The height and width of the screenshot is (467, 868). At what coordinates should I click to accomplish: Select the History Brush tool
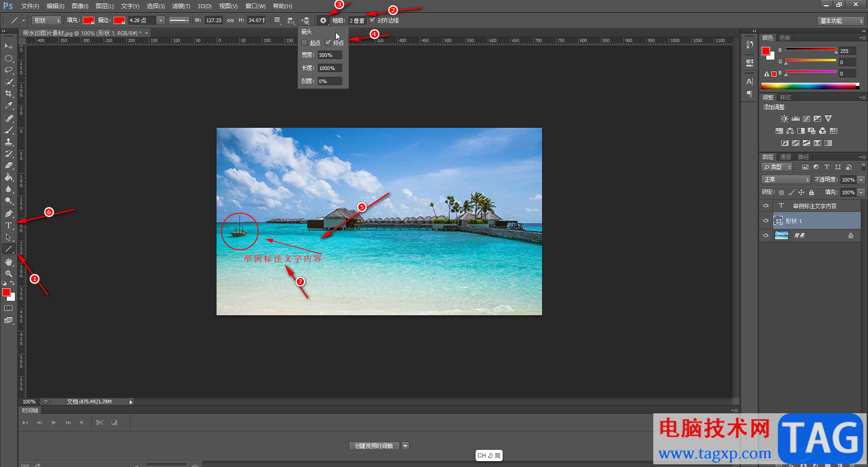[9, 154]
